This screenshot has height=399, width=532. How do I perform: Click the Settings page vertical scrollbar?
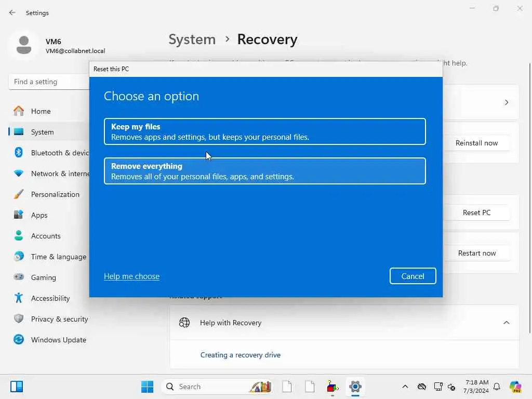point(529,198)
